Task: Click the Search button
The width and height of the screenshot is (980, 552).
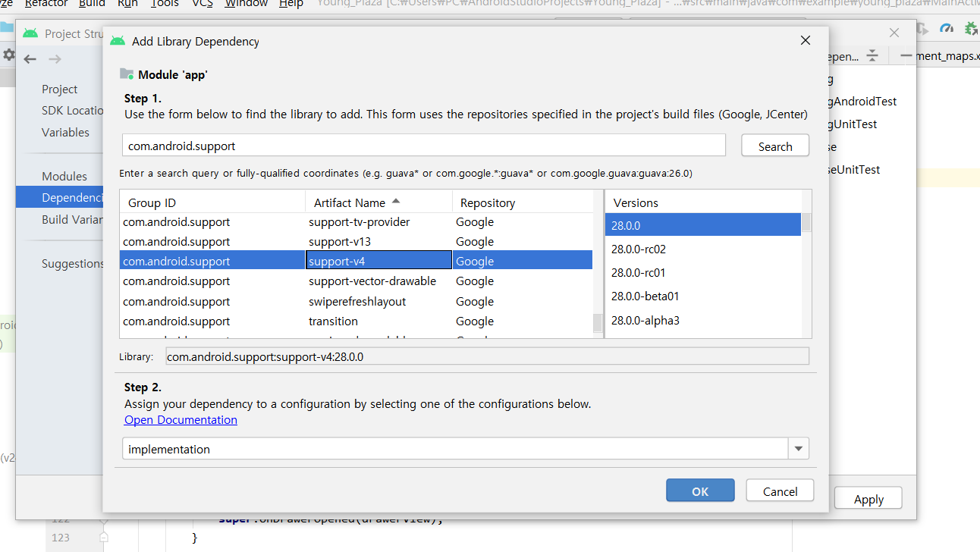Action: click(x=774, y=146)
